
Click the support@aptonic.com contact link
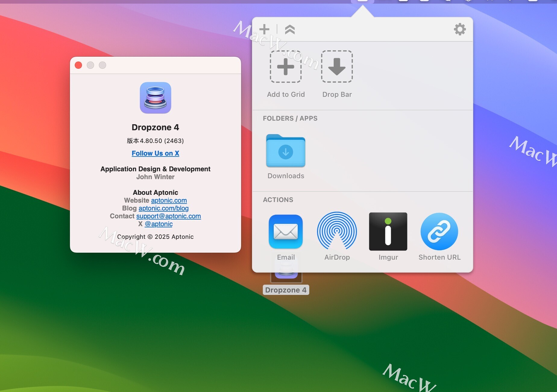coord(168,216)
